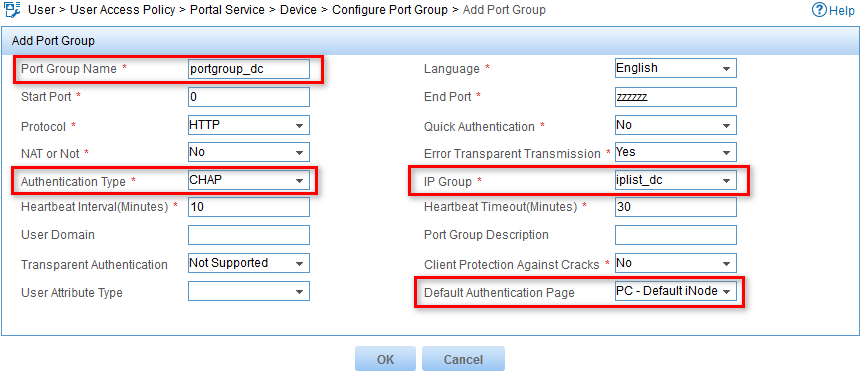Click the NAT or Not label

pyautogui.click(x=50, y=154)
